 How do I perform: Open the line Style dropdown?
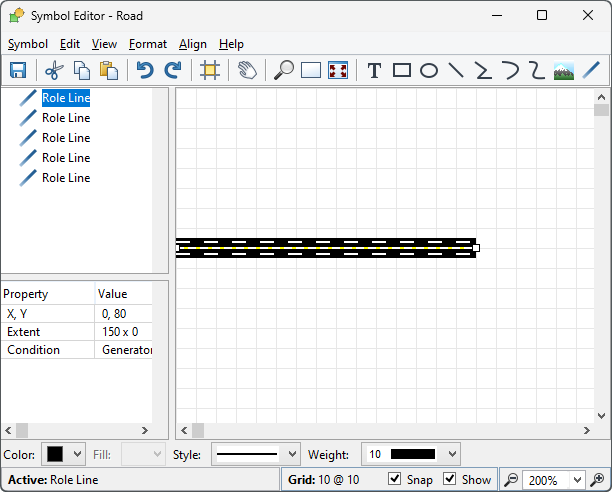pos(292,454)
